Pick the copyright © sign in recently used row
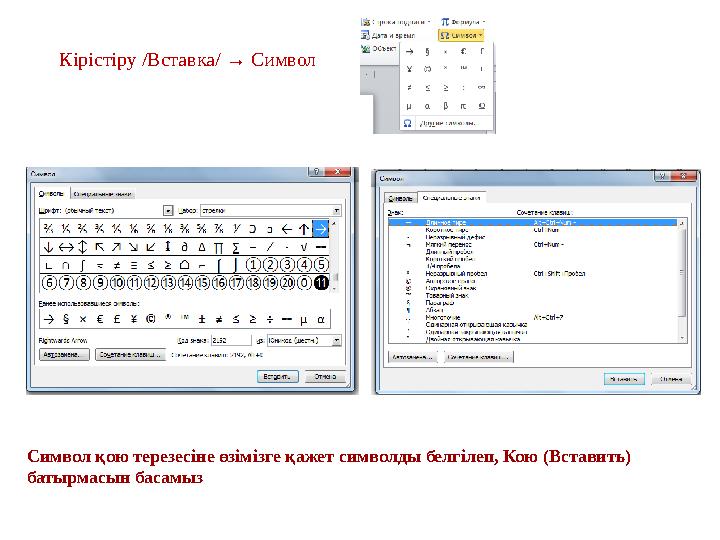 pyautogui.click(x=151, y=319)
